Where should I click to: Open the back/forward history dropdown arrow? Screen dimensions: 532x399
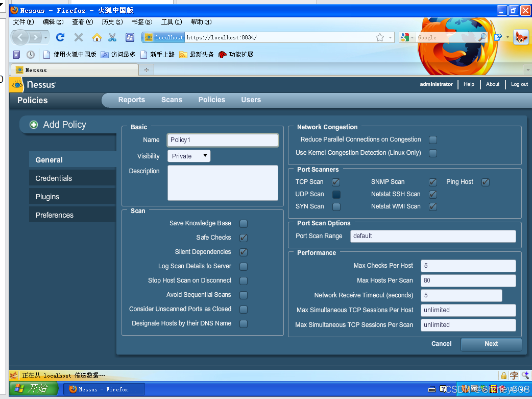(45, 37)
